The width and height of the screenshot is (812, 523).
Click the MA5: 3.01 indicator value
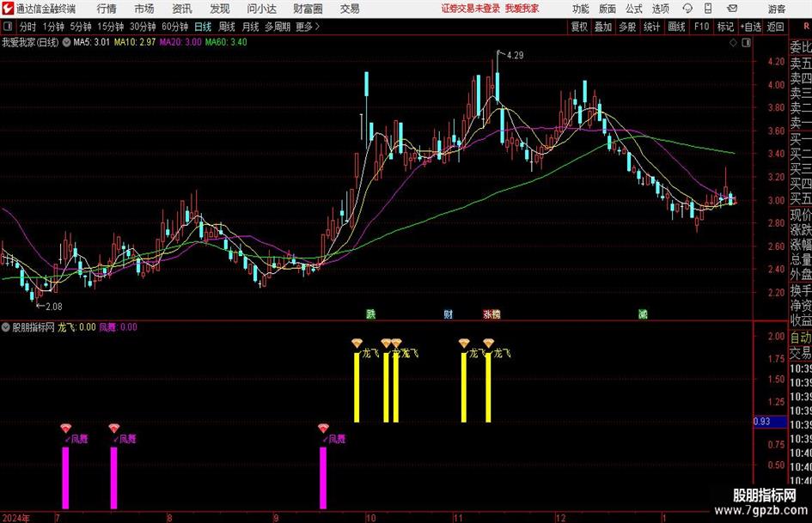click(x=92, y=42)
